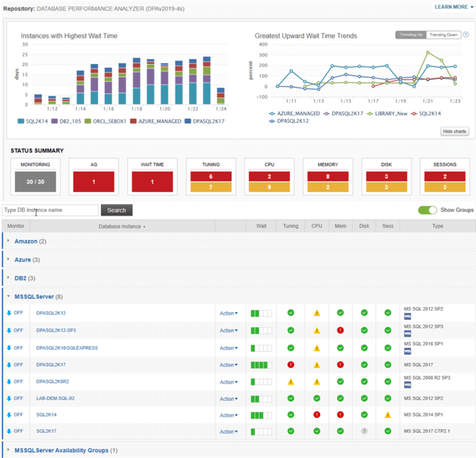This screenshot has height=458, width=476.
Task: Open the DPASQL2K16\SQLEXPRESS instance link
Action: coord(67,347)
